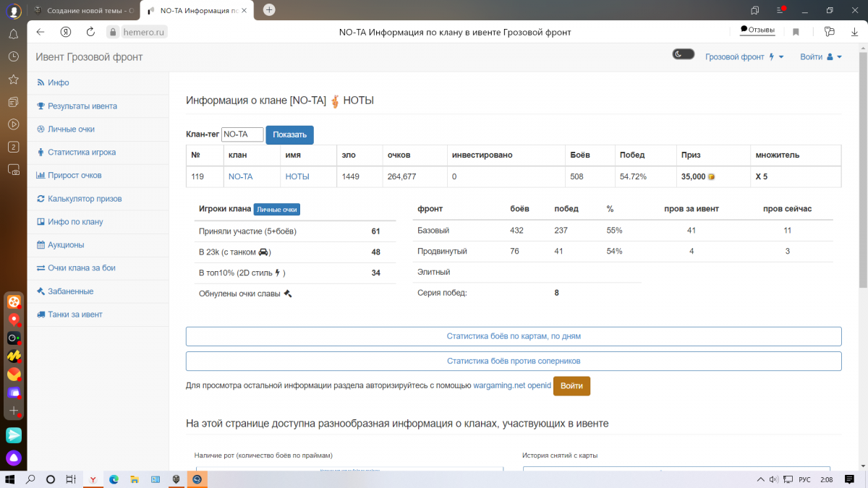Open the NO-TA clan link in table

(x=240, y=176)
